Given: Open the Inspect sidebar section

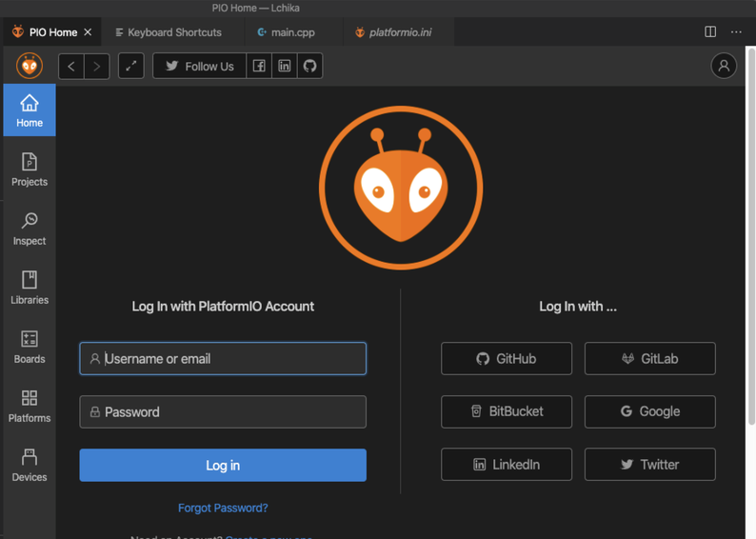Looking at the screenshot, I should coord(30,228).
